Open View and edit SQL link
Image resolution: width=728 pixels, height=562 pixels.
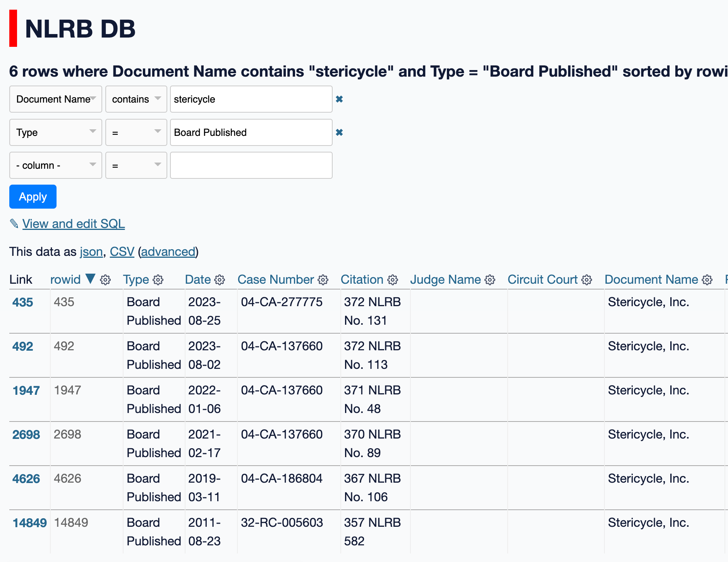[74, 224]
